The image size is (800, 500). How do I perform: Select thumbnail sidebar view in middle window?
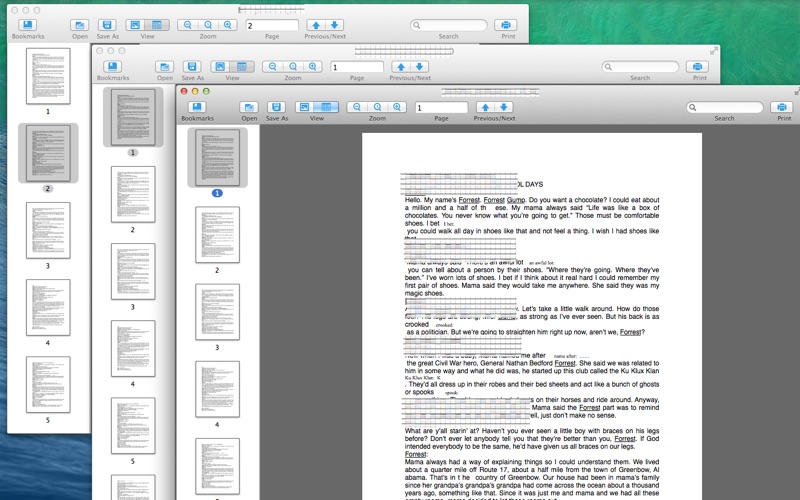(x=242, y=67)
